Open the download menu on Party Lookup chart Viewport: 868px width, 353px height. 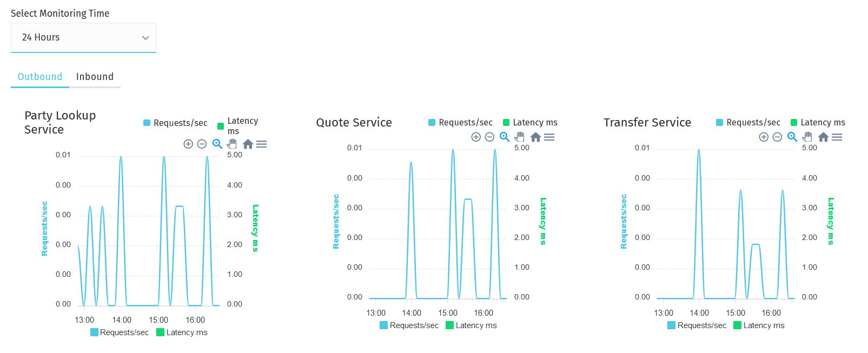pyautogui.click(x=262, y=144)
